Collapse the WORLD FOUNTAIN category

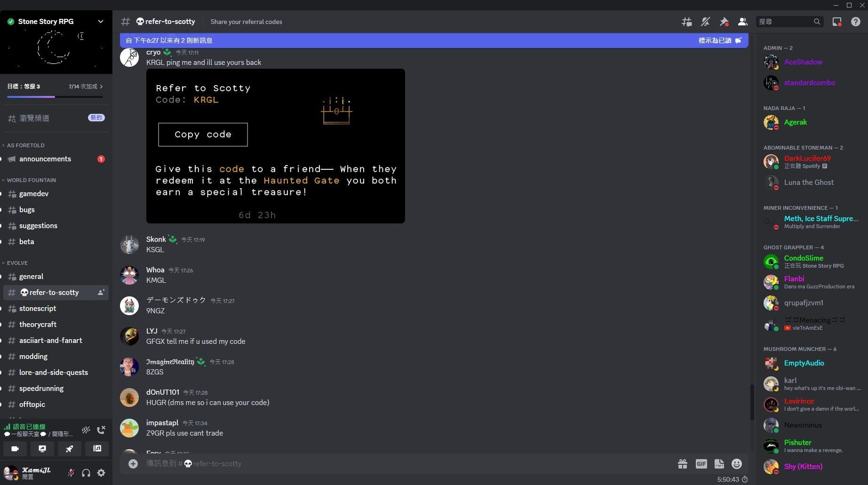(x=31, y=180)
